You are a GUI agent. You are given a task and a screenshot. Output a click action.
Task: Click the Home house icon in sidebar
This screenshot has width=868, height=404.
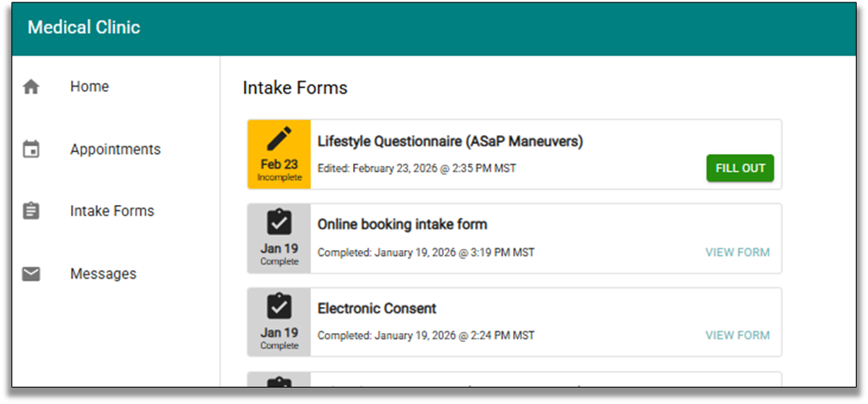[31, 87]
